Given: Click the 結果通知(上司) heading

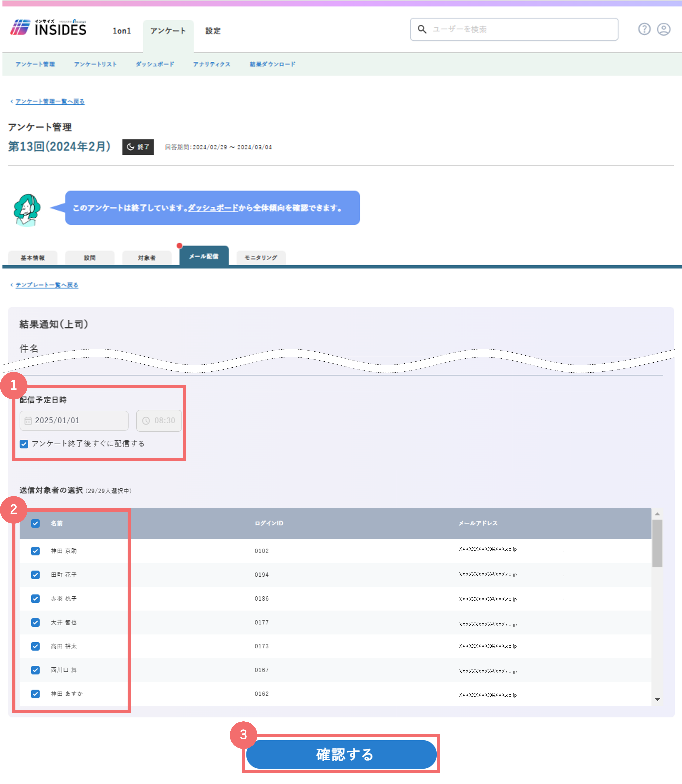Looking at the screenshot, I should click(x=54, y=325).
